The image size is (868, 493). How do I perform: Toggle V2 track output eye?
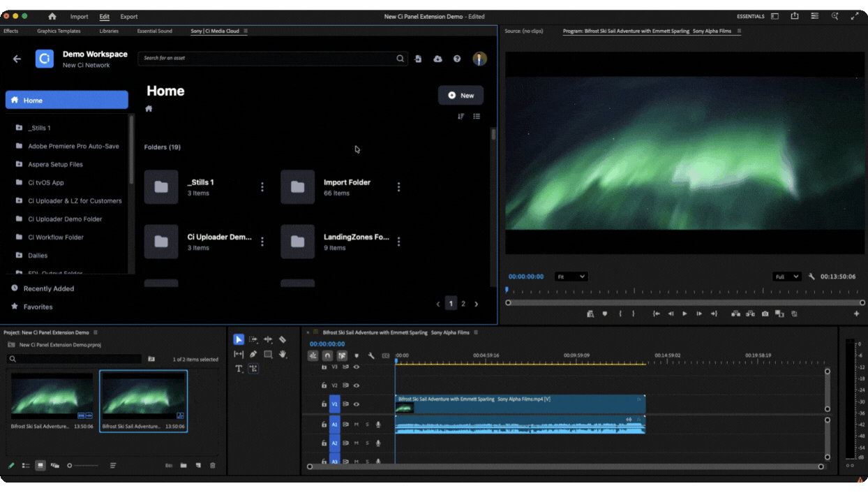click(356, 385)
